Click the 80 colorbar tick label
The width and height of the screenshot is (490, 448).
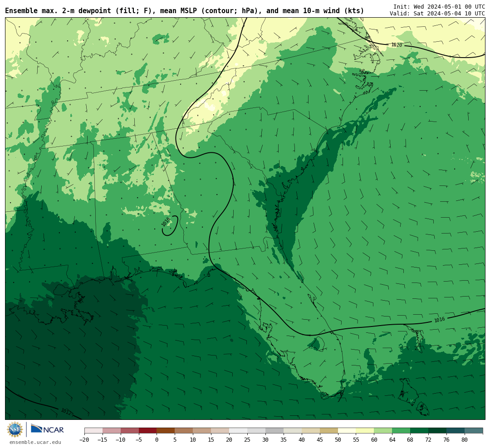pos(465,440)
